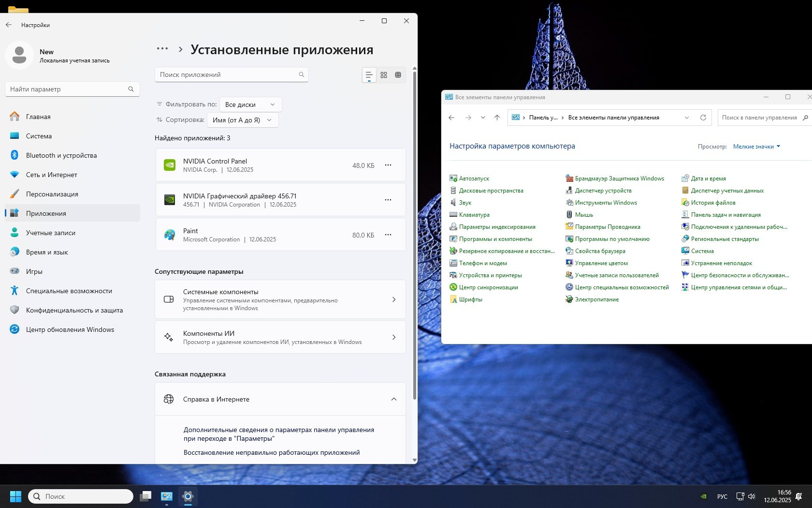812x508 pixels.
Task: Click the NVIDIA tray icon in taskbar
Action: pos(704,496)
